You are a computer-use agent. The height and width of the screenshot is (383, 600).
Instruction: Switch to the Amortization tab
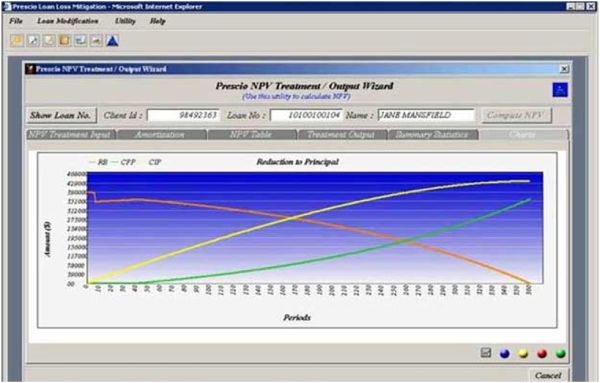[162, 135]
